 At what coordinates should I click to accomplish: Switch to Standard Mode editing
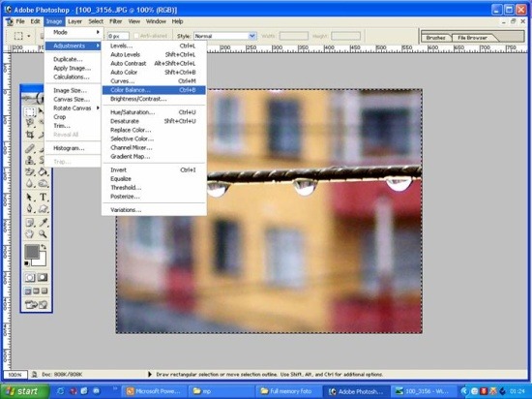point(30,277)
